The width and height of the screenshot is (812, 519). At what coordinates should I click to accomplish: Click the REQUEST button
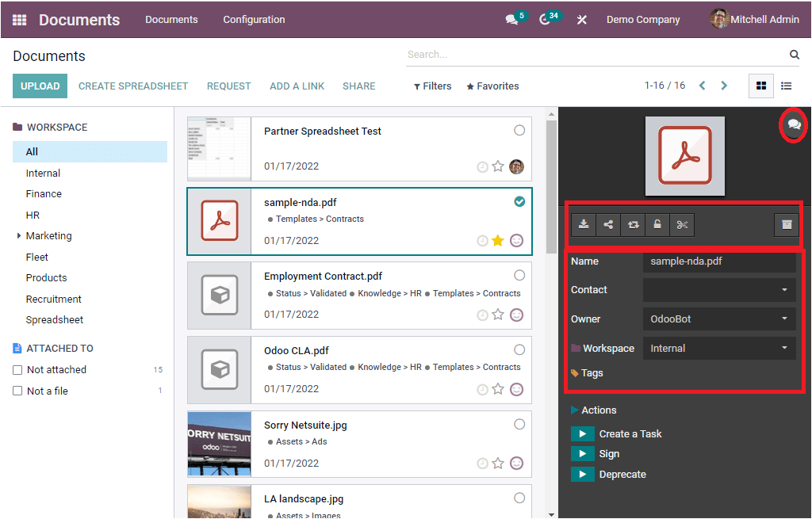pos(229,86)
